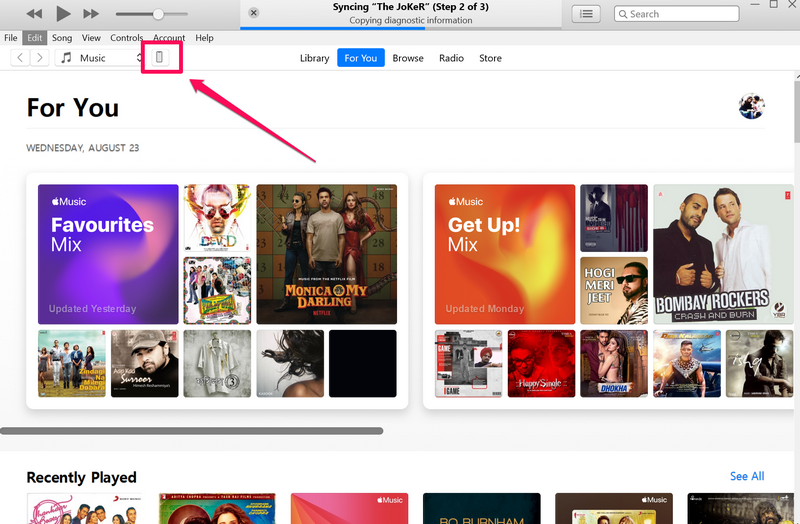Go forward with the right arrow
This screenshot has width=800, height=524.
pyautogui.click(x=39, y=58)
